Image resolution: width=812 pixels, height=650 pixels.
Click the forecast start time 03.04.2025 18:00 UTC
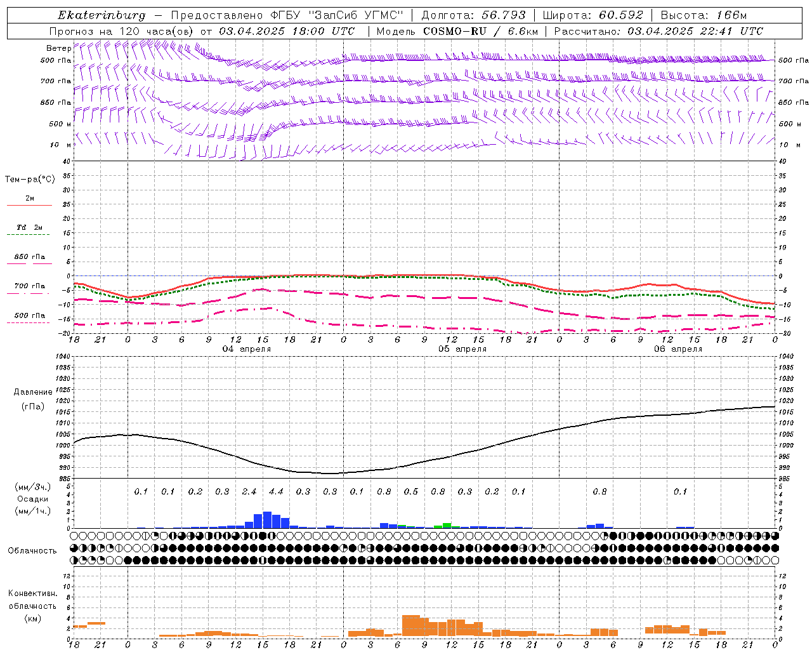pyautogui.click(x=287, y=31)
